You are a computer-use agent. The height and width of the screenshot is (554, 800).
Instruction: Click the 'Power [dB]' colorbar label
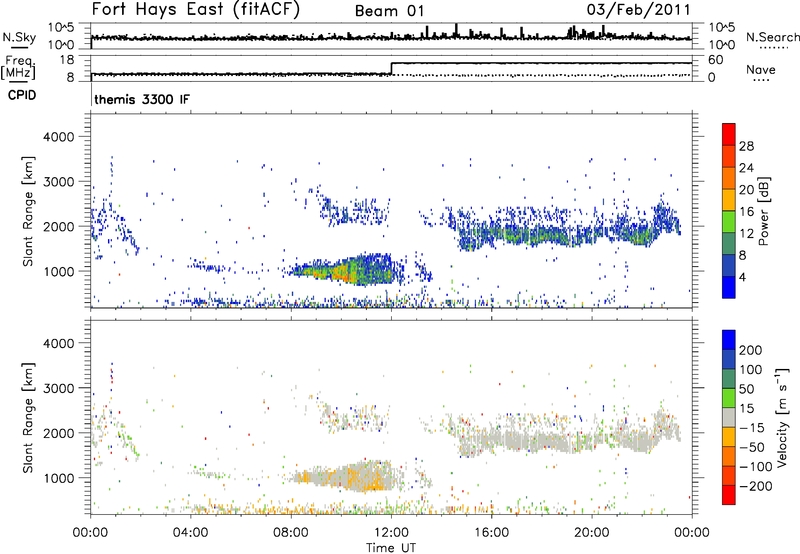[764, 211]
